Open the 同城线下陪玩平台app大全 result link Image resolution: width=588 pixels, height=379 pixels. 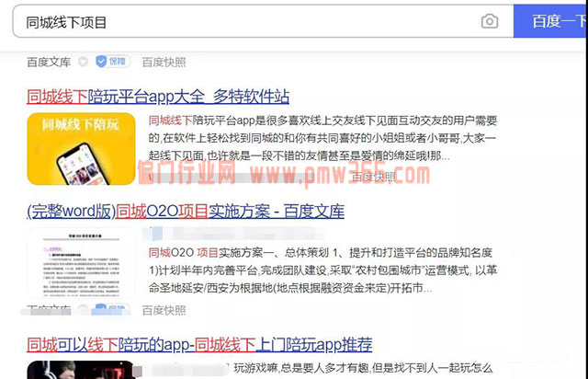158,97
